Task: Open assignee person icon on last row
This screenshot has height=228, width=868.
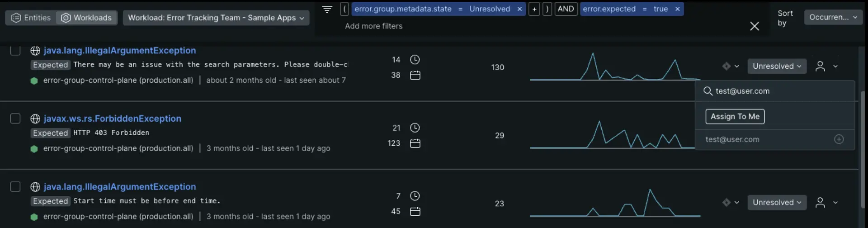Action: tap(820, 203)
